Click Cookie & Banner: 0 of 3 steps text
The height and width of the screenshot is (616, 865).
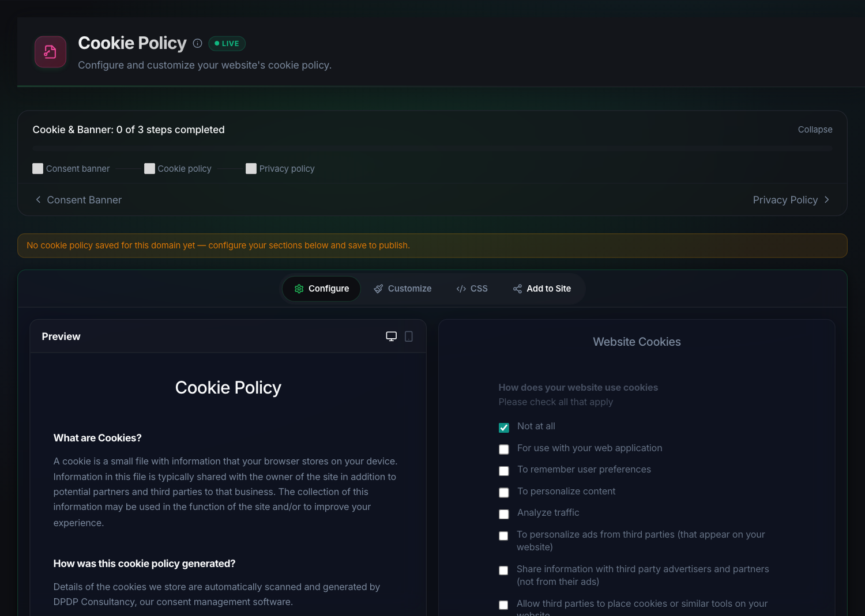(x=129, y=130)
